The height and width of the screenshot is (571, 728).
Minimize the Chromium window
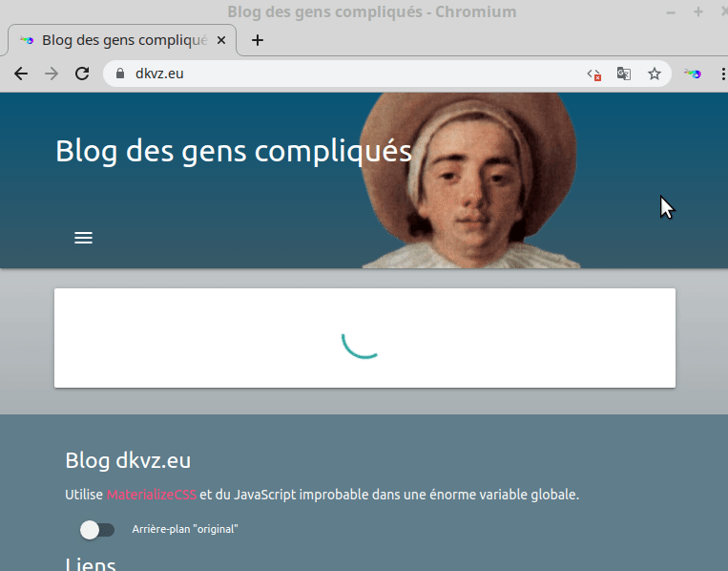[672, 12]
